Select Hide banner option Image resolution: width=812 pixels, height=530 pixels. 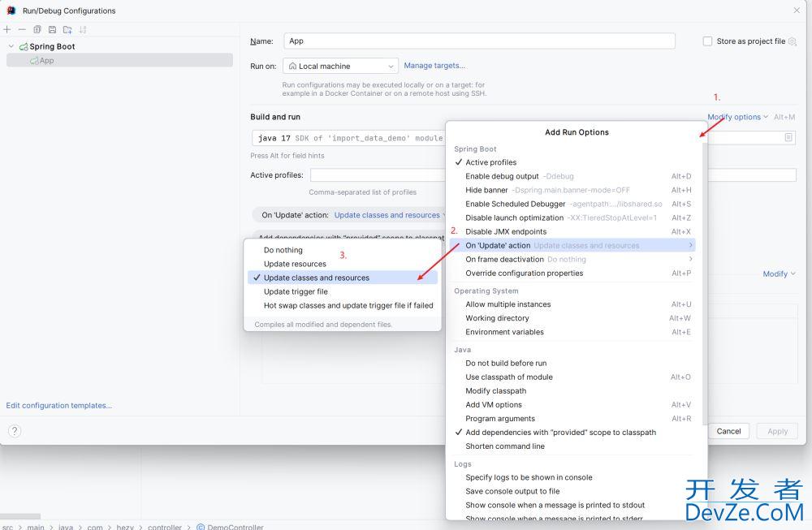pos(572,190)
